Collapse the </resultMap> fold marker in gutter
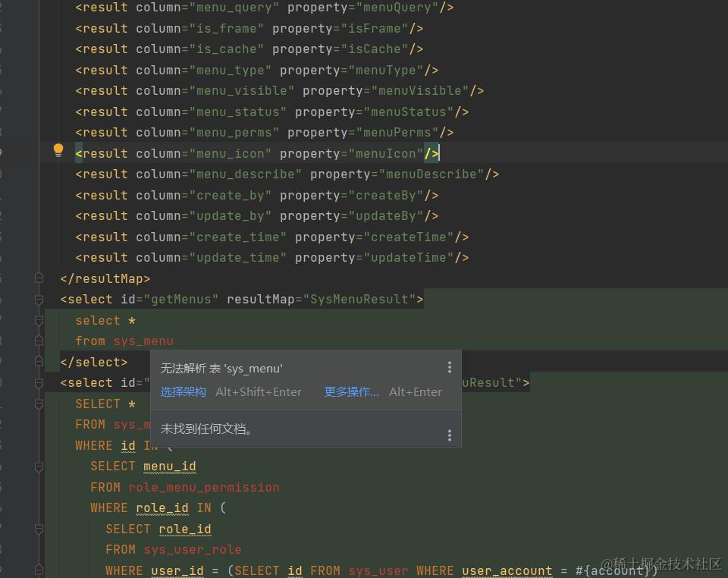728x578 pixels. click(39, 278)
